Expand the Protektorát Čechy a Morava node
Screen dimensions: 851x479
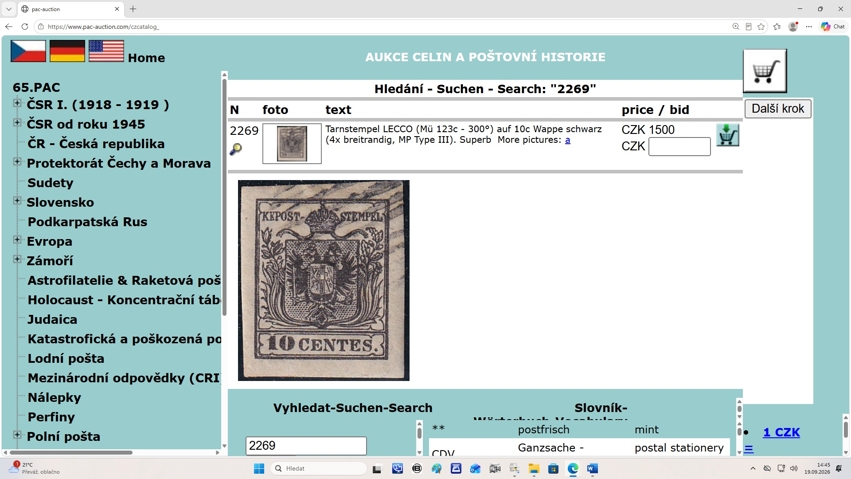17,162
